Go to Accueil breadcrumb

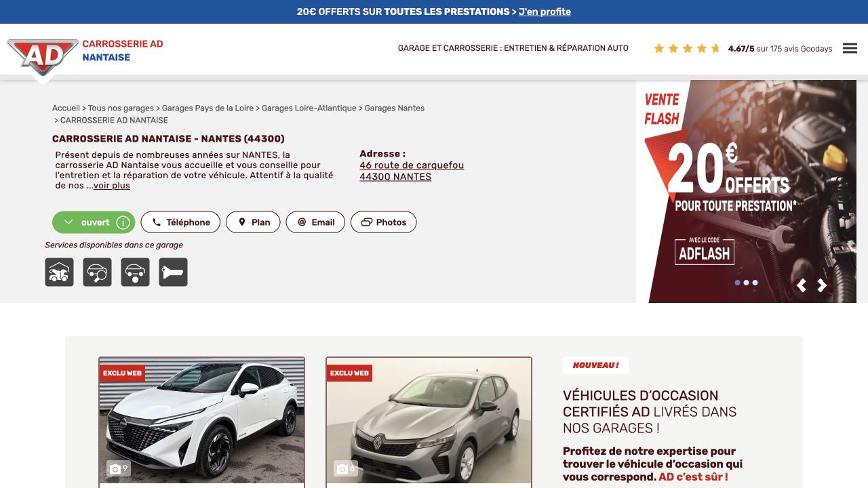click(x=66, y=108)
